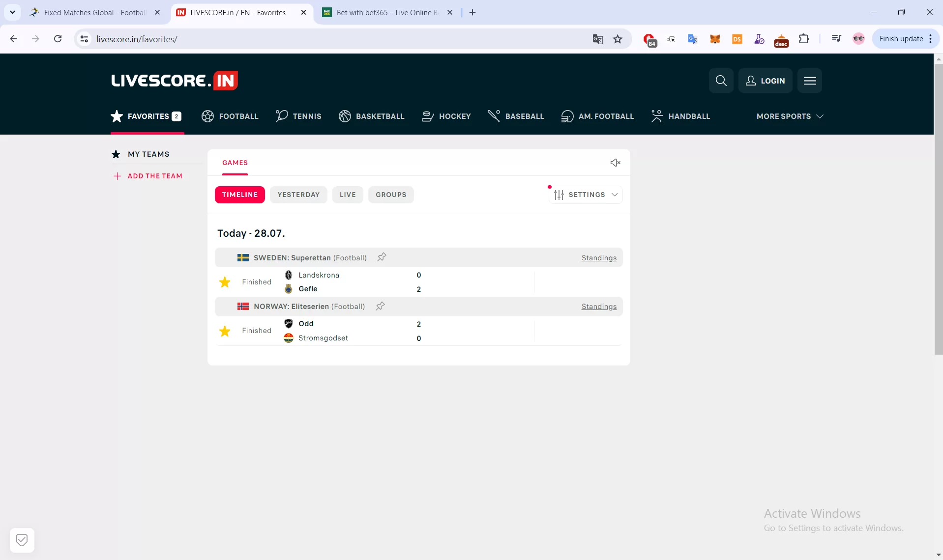Click the Landskrona team crest
943x560 pixels.
[x=289, y=275]
